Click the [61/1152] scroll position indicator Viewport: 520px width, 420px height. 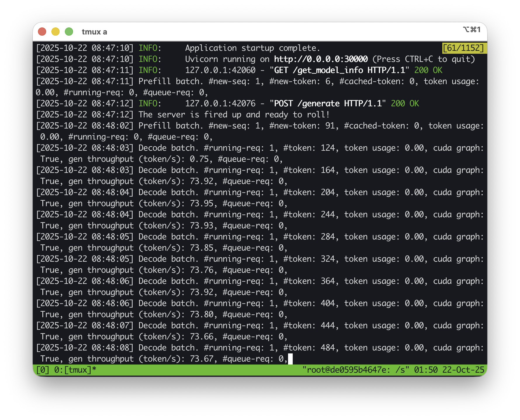463,48
